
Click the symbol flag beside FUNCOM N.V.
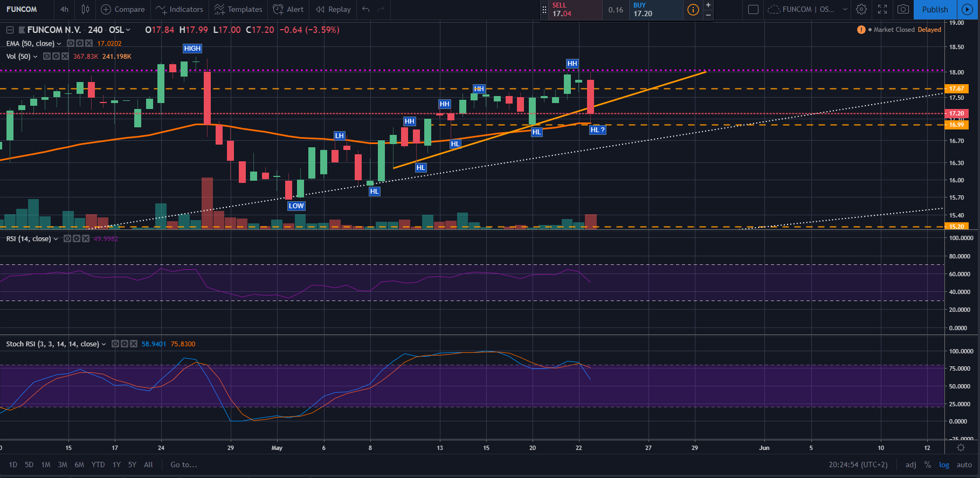point(22,30)
